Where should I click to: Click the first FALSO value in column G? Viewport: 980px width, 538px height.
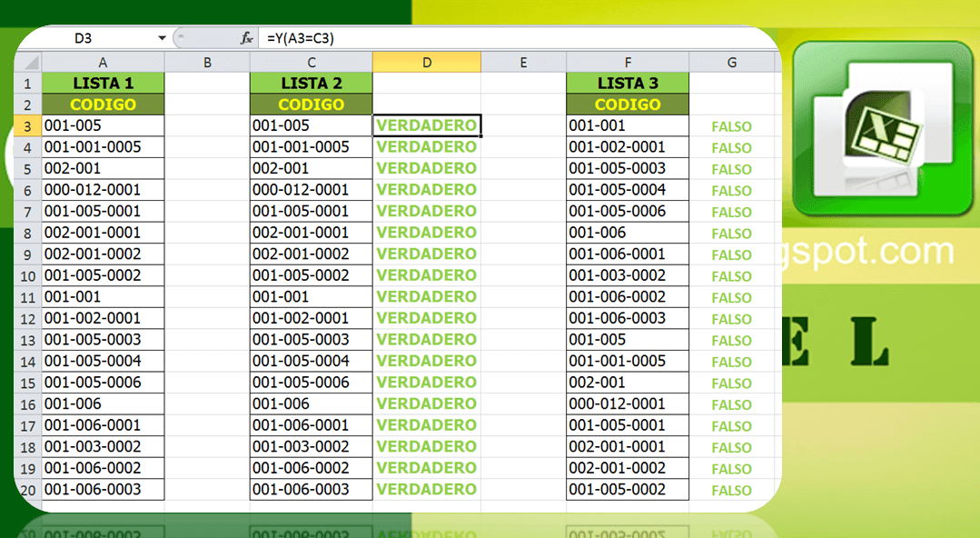(731, 125)
